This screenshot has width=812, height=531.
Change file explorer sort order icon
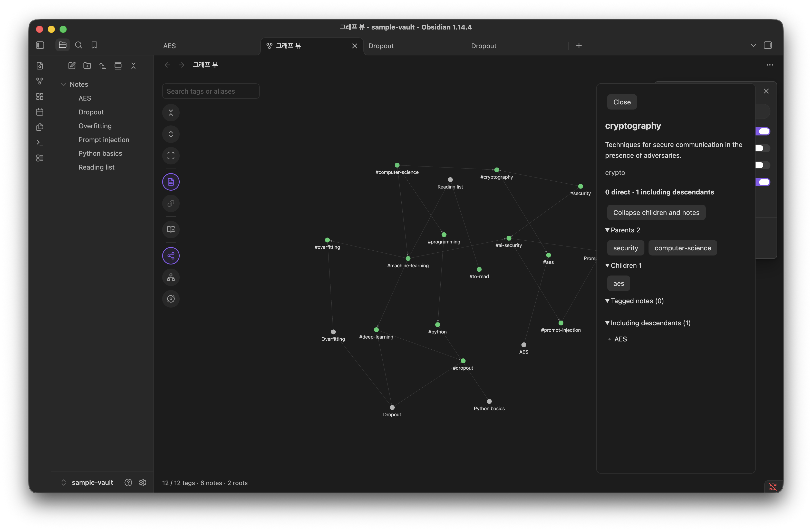(103, 65)
